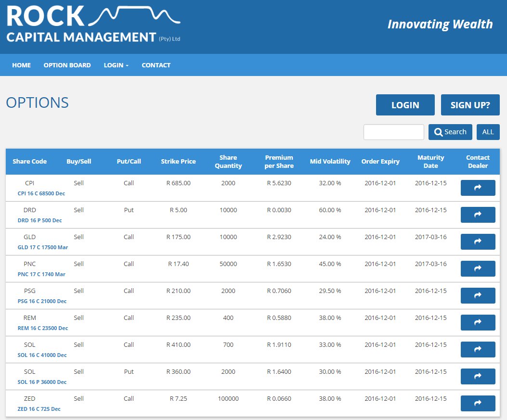
Task: Select strike price R 7.25 cell
Action: 178,398
